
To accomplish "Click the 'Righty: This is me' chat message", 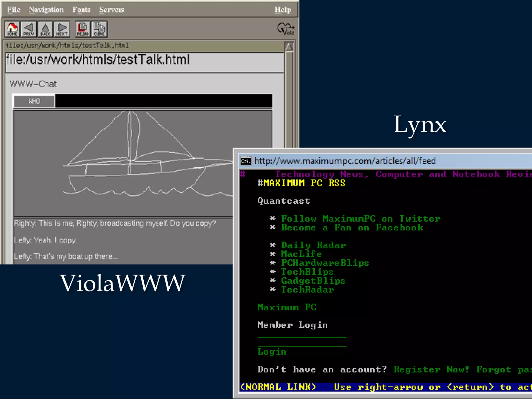I will tap(115, 223).
